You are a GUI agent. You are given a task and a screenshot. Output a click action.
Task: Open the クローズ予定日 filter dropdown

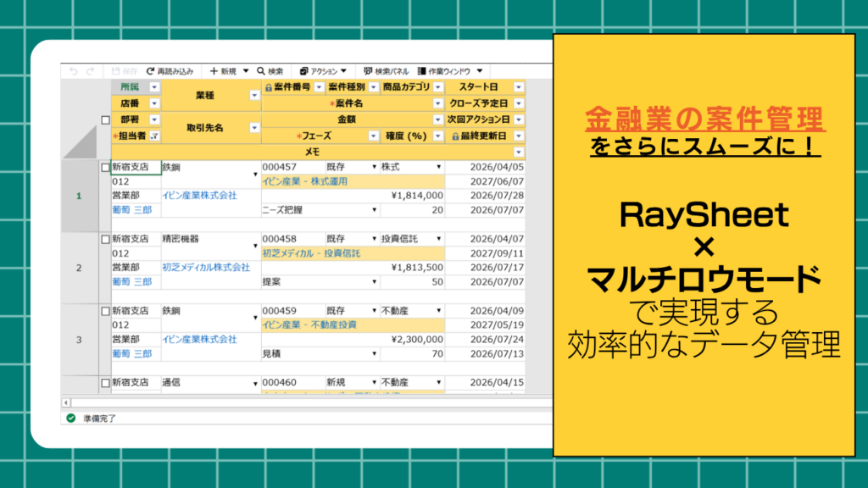(x=519, y=103)
